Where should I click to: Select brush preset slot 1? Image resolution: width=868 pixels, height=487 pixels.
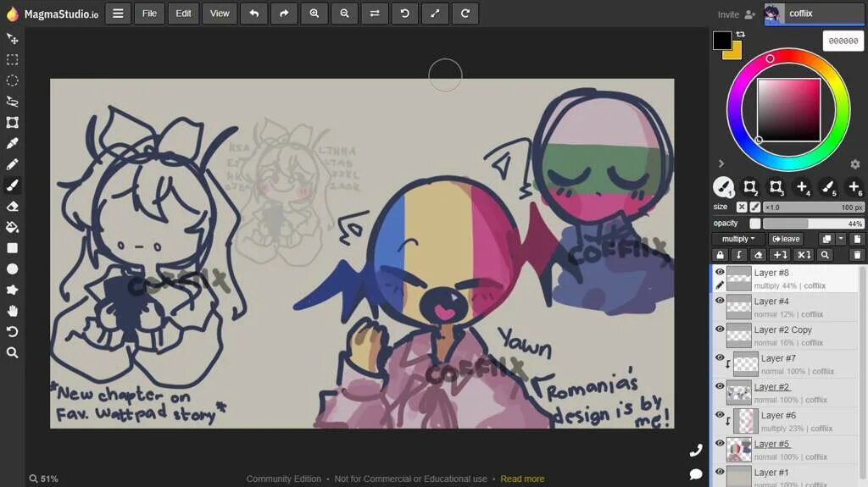[x=724, y=188]
